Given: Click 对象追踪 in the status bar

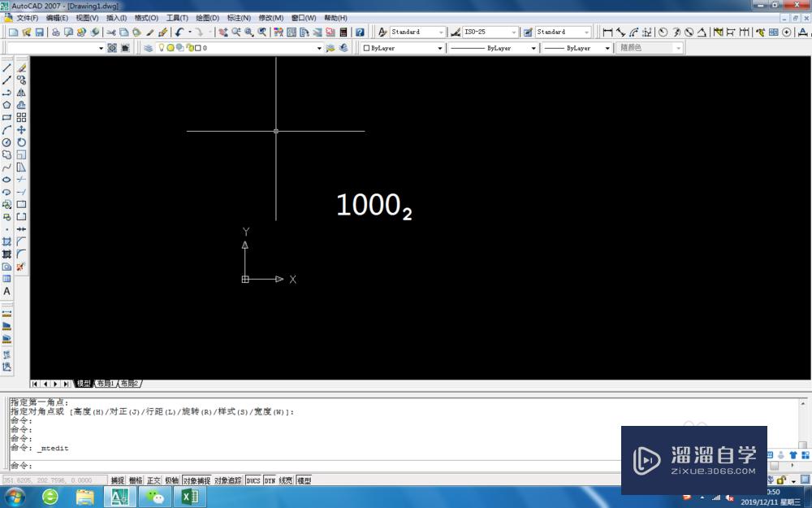Looking at the screenshot, I should coord(227,480).
